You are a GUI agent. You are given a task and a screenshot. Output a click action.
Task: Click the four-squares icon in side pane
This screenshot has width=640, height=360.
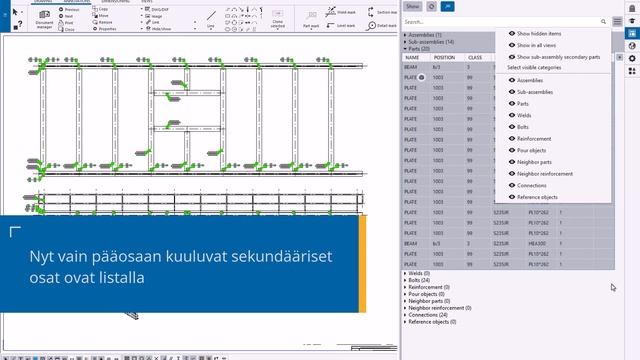[x=632, y=71]
